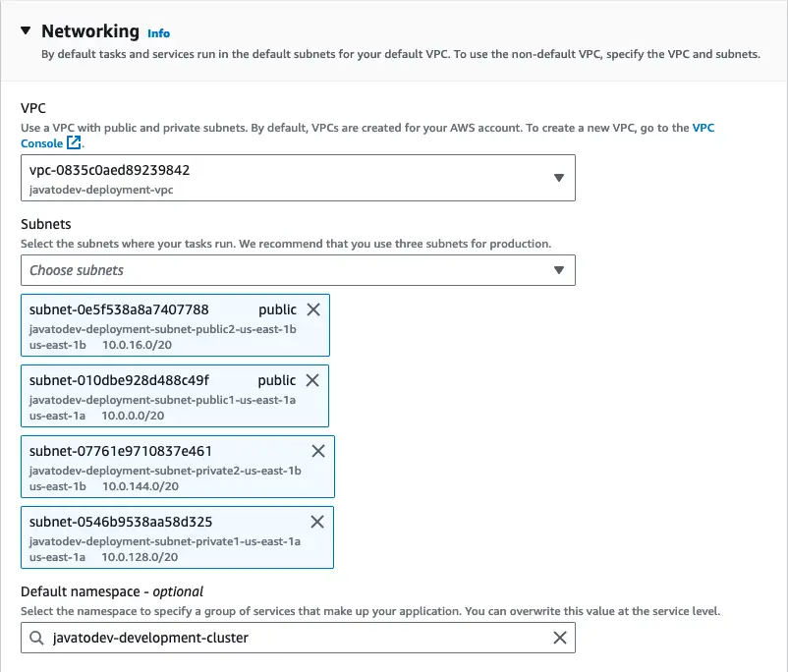
Task: Expand the Choose subnets dropdown
Action: click(x=558, y=270)
